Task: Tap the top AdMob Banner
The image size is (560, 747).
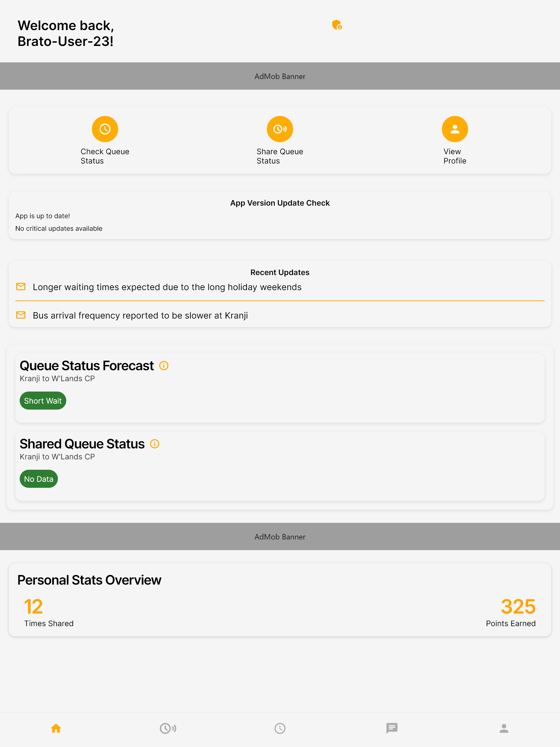Action: (x=280, y=76)
